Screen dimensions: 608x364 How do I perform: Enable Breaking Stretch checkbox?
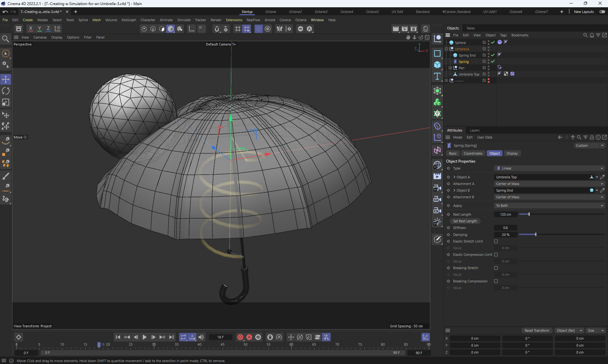tap(496, 268)
